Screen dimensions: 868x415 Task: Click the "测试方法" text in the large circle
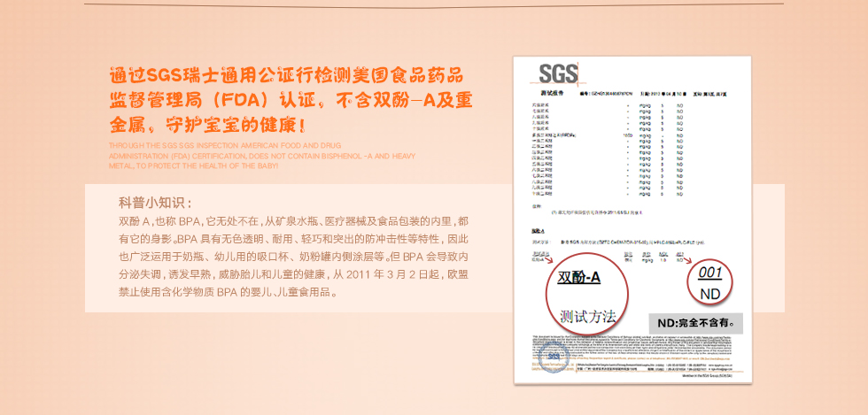(587, 317)
